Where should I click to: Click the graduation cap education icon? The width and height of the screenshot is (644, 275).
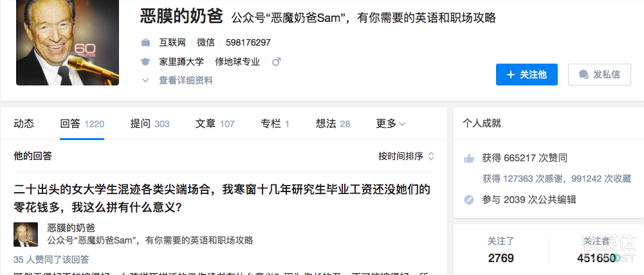tap(145, 62)
